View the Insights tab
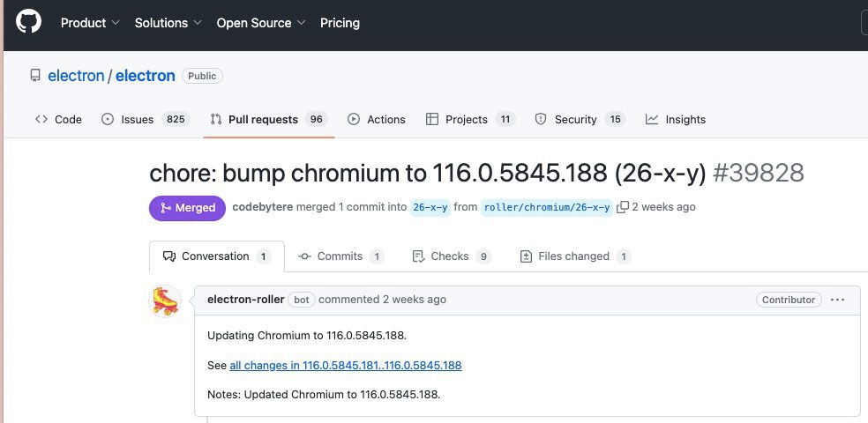This screenshot has height=423, width=868. [x=676, y=120]
